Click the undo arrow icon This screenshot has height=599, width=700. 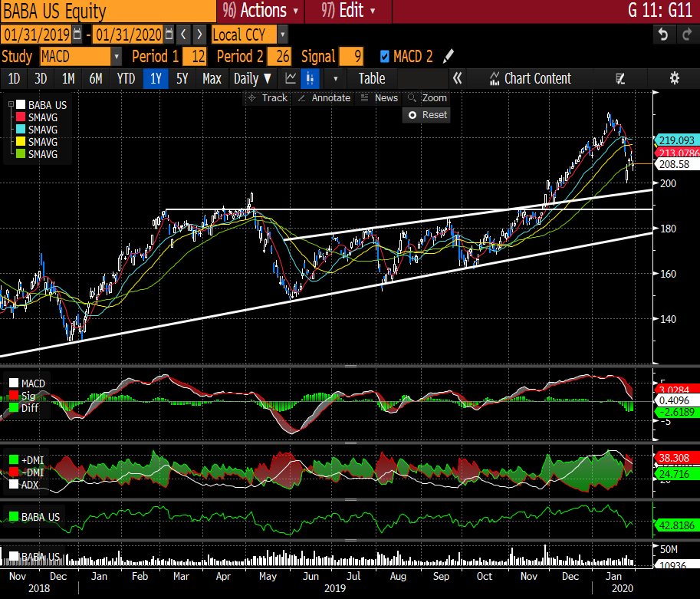click(x=663, y=35)
